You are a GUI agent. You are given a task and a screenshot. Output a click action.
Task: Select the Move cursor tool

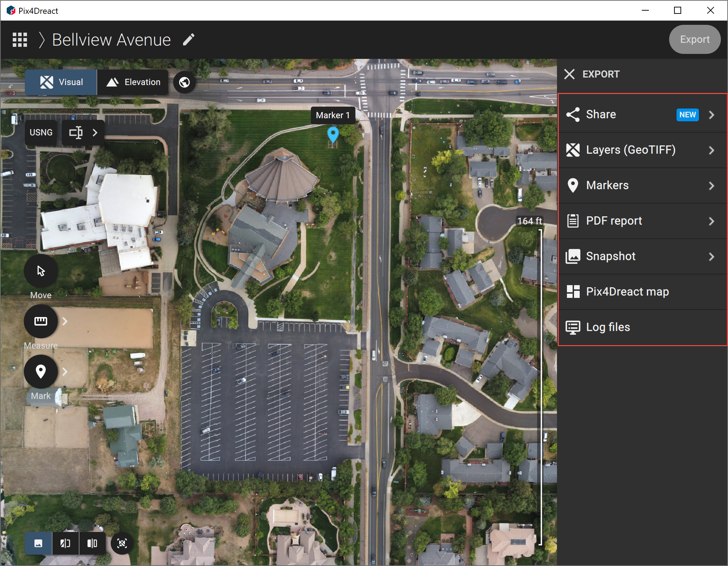pos(41,271)
